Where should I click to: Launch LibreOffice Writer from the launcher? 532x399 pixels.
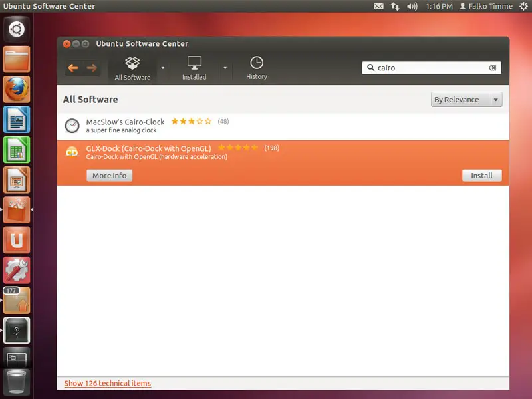click(x=16, y=120)
